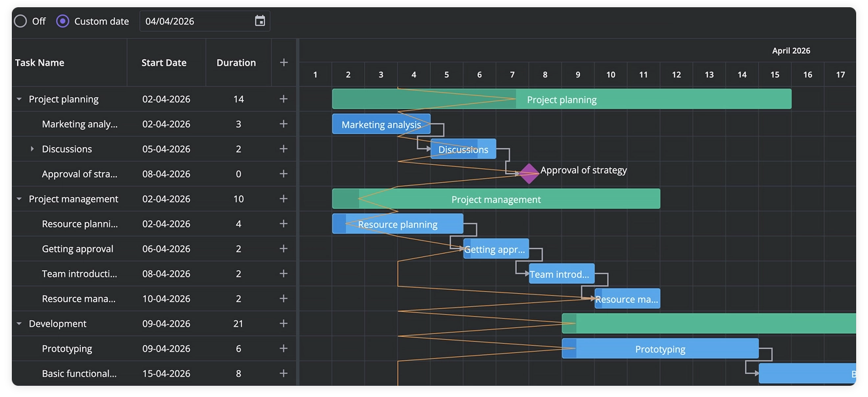The image size is (868, 397).
Task: Add subtask to Project planning row
Action: (x=283, y=99)
